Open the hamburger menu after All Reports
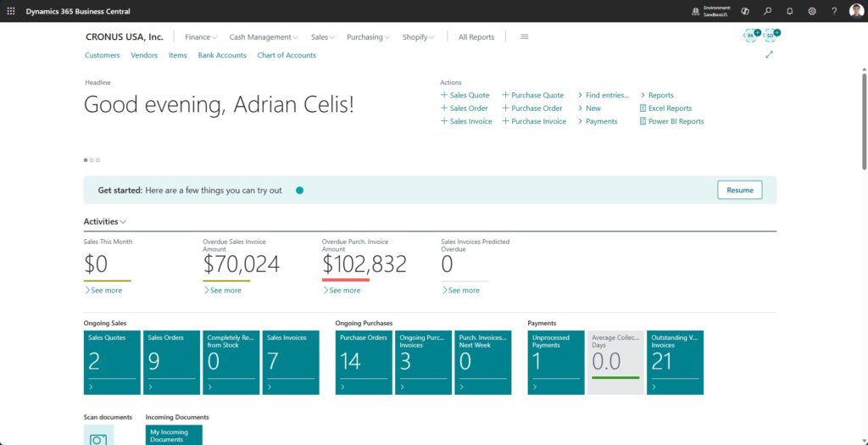868x445 pixels. (524, 37)
